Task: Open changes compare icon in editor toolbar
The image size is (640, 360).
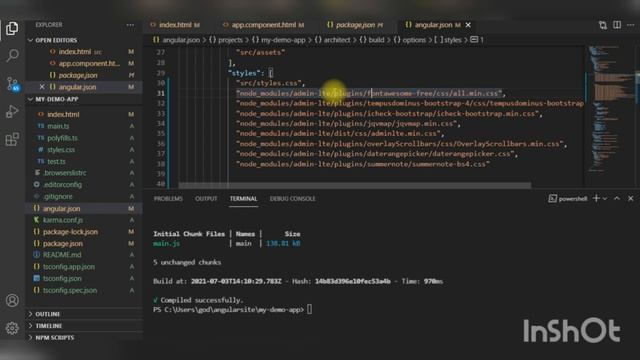Action: coord(602,25)
